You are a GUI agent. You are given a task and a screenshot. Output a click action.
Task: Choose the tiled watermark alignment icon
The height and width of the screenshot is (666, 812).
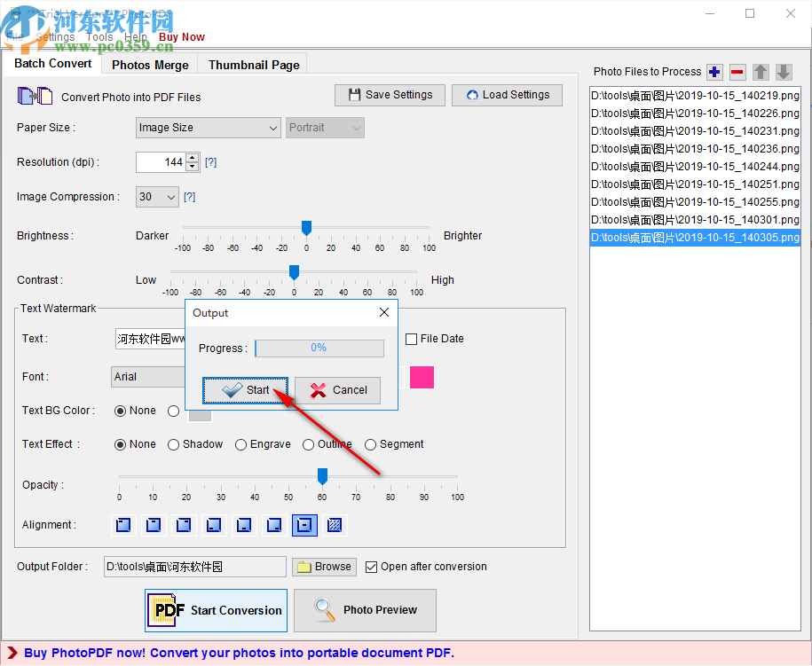pyautogui.click(x=335, y=525)
